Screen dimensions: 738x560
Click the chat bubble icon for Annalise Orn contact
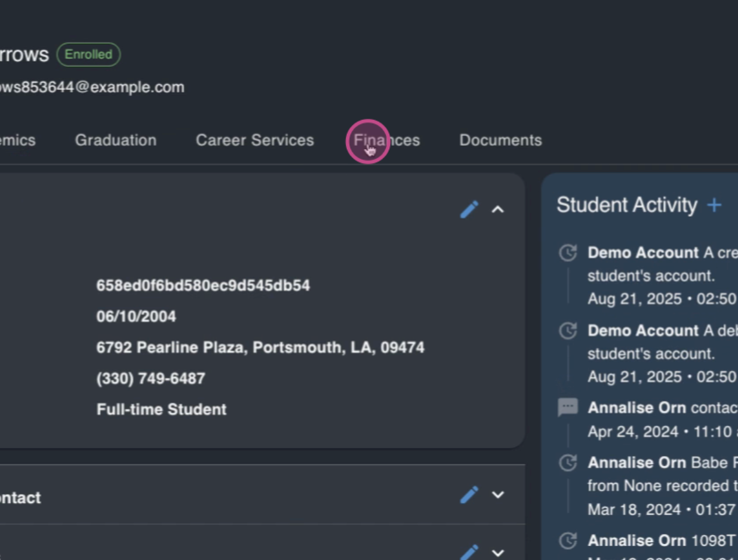tap(567, 408)
